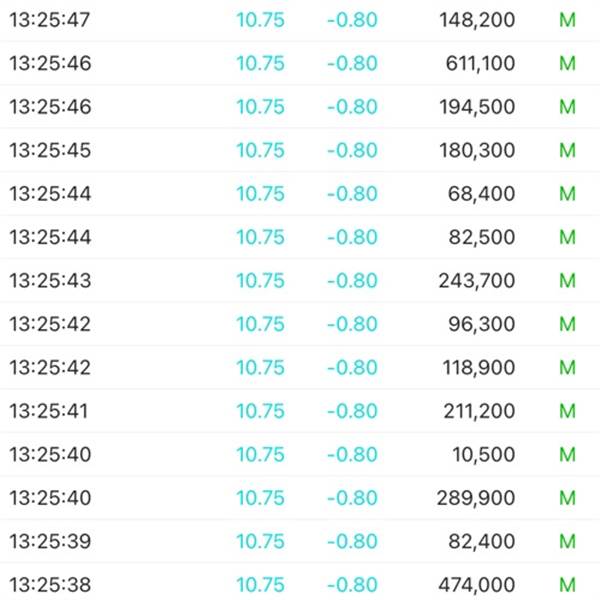Select the 13:25:45 time entry
Image resolution: width=600 pixels, height=600 pixels.
pyautogui.click(x=50, y=151)
